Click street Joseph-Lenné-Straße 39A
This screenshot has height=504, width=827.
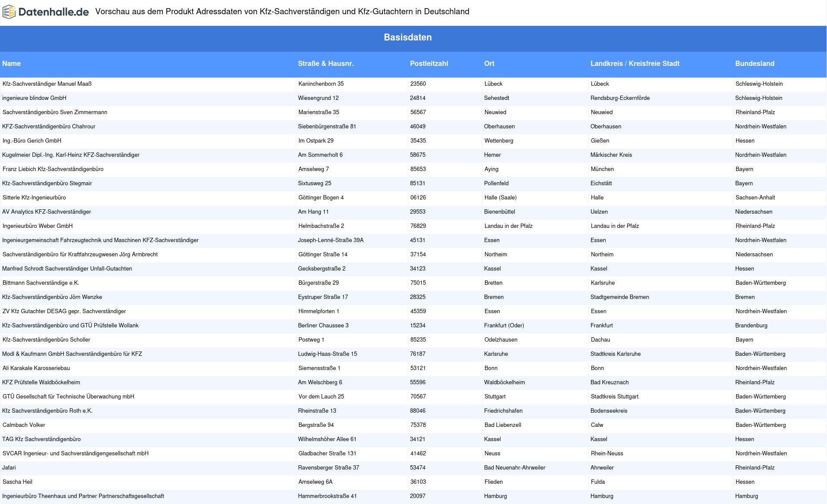coord(331,240)
